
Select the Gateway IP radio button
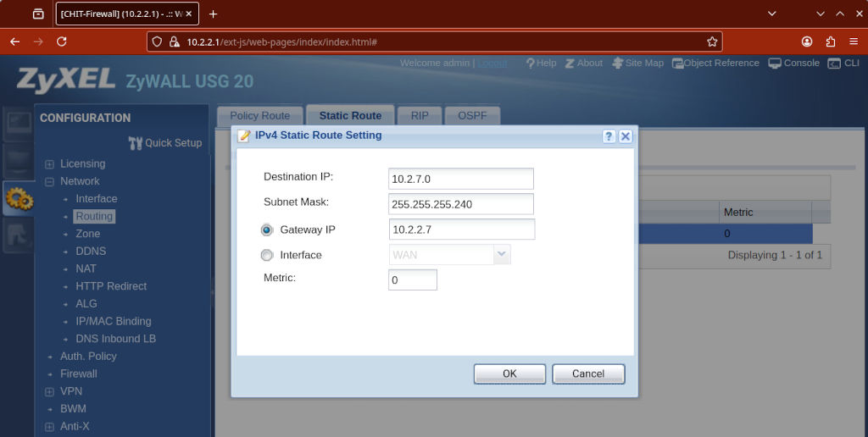[267, 230]
